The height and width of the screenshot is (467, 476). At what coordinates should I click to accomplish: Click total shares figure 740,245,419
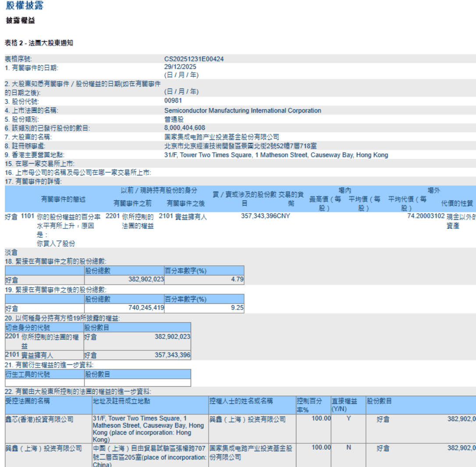coord(146,308)
